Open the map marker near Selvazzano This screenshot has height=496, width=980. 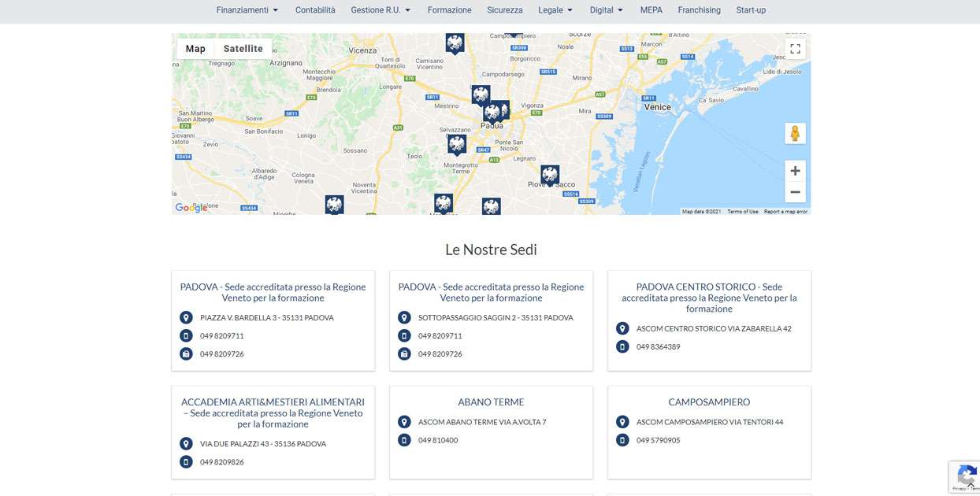457,144
